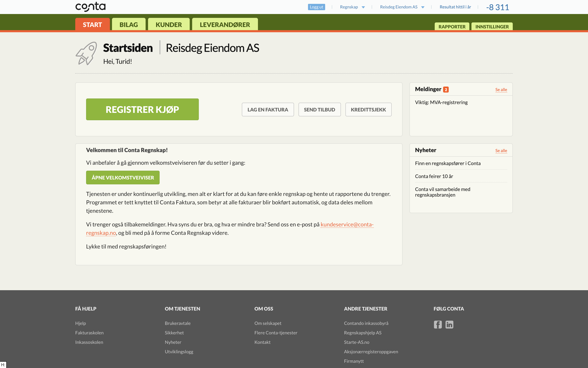Click Aksjonærregisteroppgaven footer link

click(371, 352)
